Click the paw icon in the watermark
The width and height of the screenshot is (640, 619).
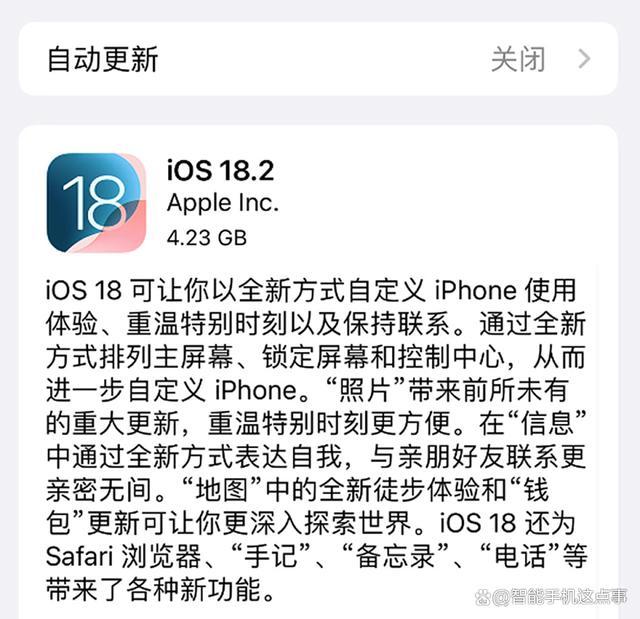coord(484,598)
